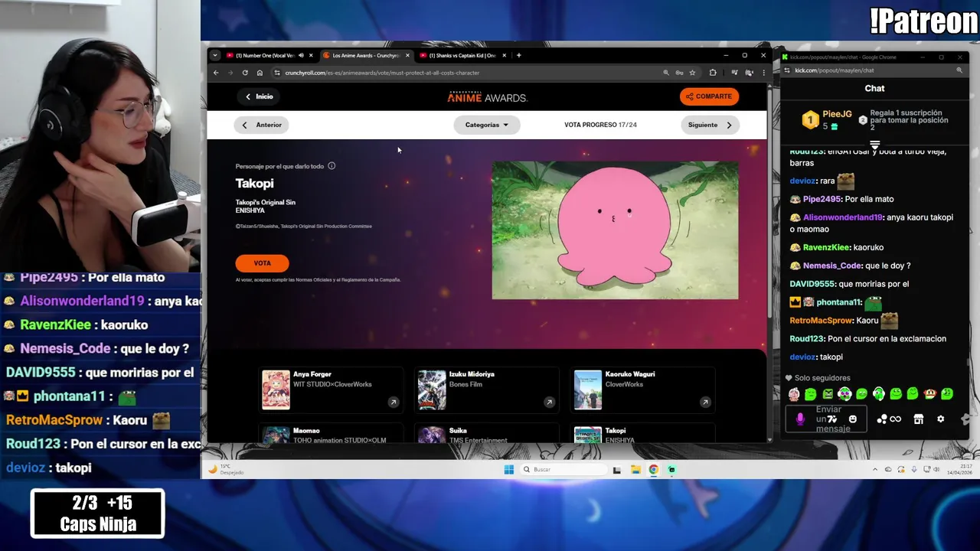Click the taskbar Buscar search box
The image size is (980, 551).
(x=564, y=469)
